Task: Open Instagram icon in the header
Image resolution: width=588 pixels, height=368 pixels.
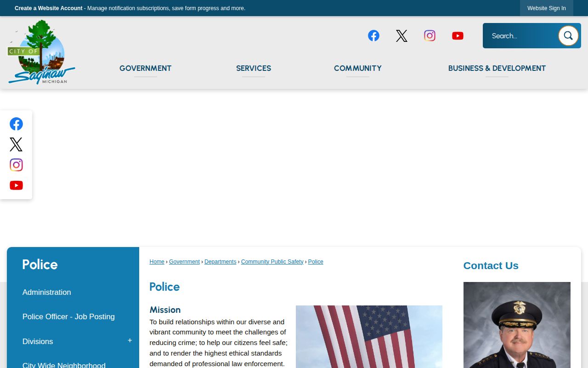Action: 430,36
